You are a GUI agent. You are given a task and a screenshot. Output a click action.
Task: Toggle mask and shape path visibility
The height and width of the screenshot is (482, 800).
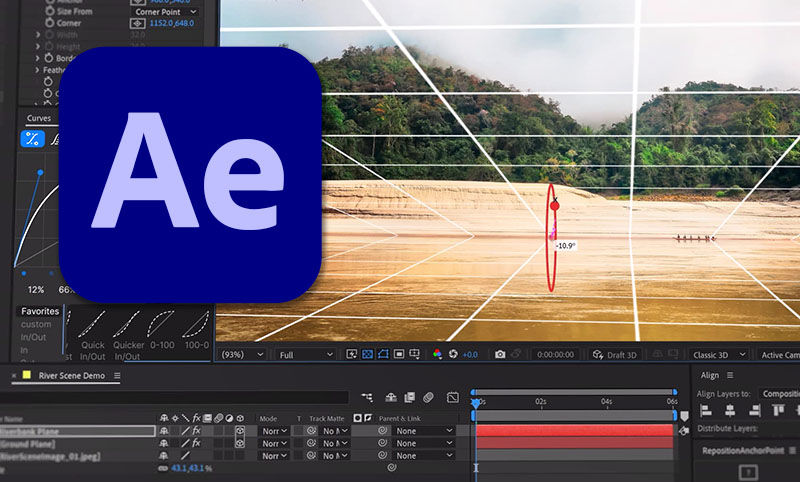tap(384, 354)
